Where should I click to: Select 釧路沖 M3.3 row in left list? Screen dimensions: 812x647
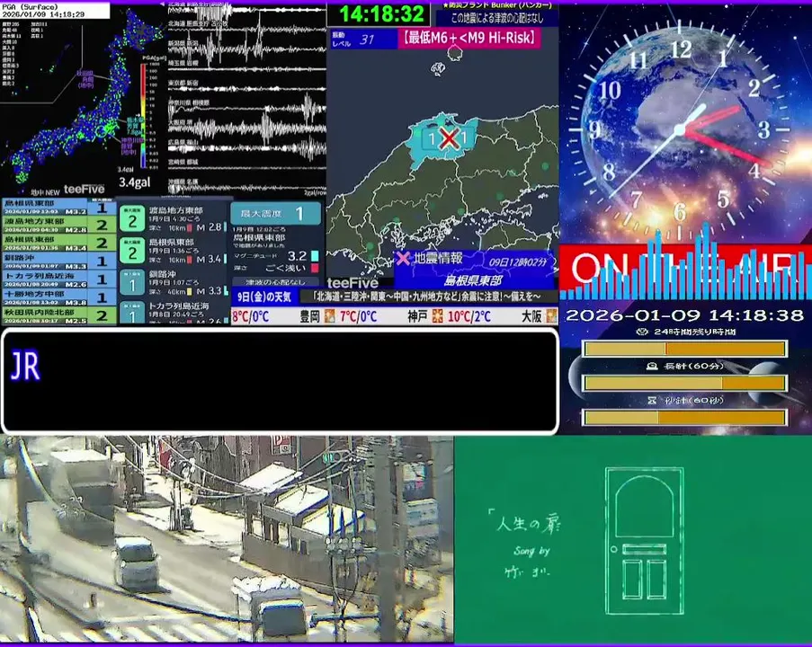click(58, 261)
